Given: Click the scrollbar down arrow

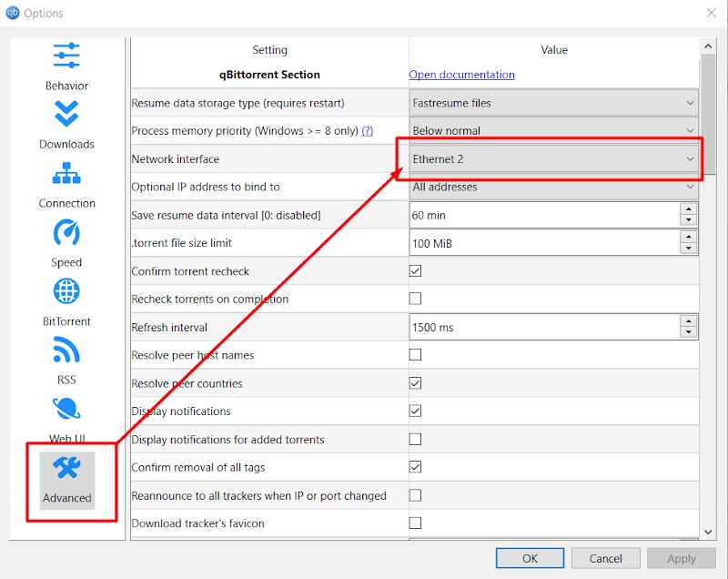Looking at the screenshot, I should click(x=708, y=532).
